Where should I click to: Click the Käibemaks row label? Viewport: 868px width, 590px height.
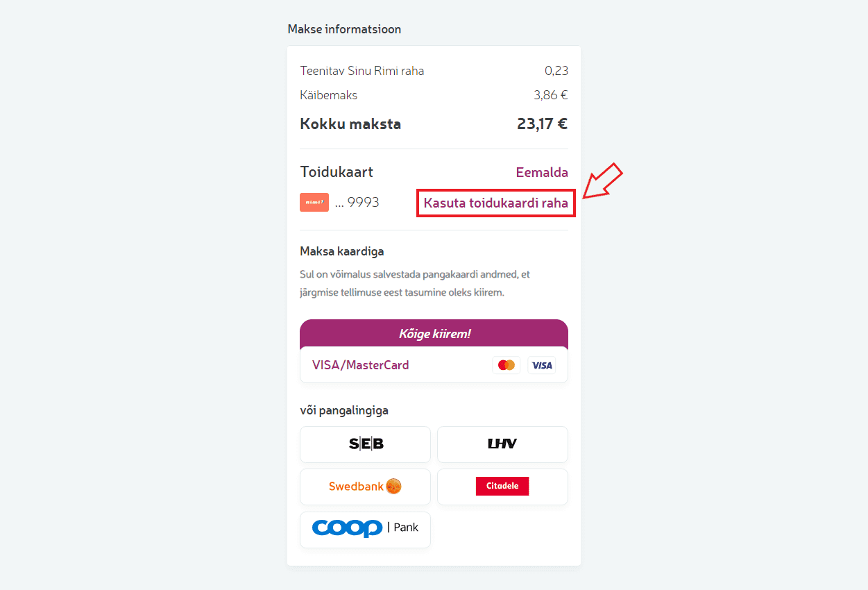click(x=329, y=95)
